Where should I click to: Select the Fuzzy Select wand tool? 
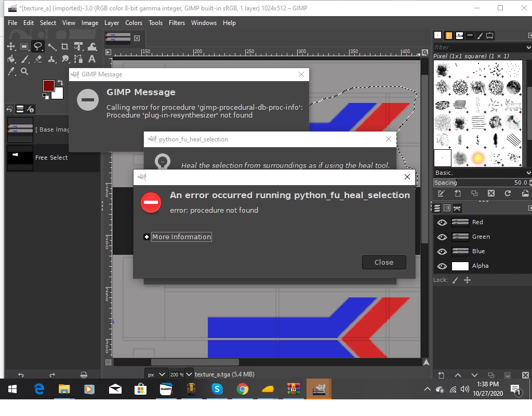pos(51,46)
